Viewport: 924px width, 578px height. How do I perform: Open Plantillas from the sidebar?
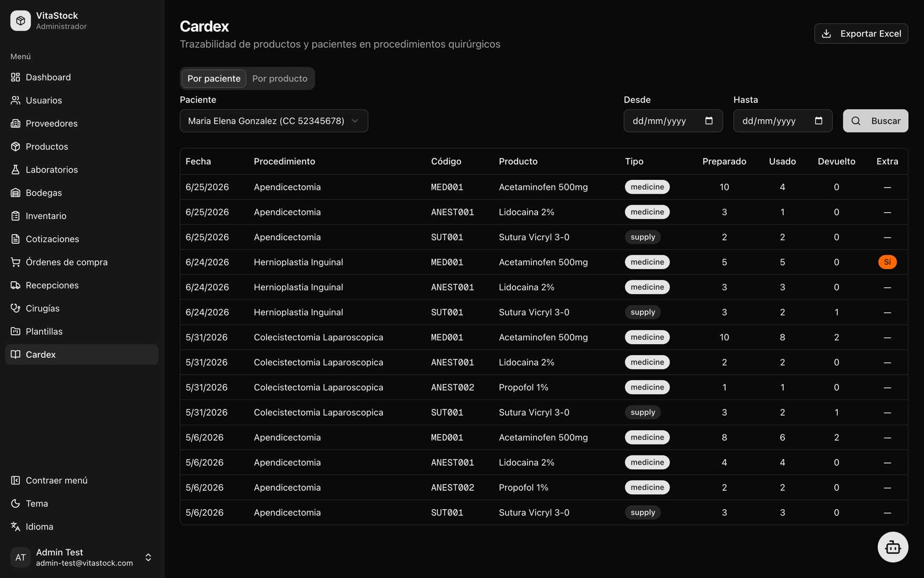(x=82, y=332)
